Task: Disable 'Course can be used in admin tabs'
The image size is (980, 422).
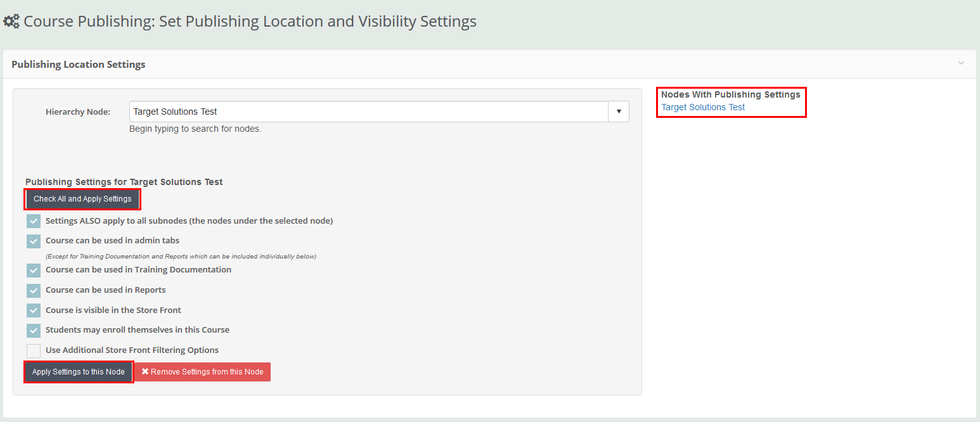Action: [33, 241]
